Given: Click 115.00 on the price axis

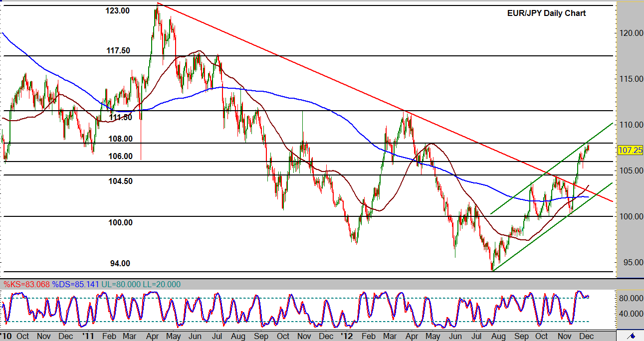Looking at the screenshot, I should coord(630,79).
